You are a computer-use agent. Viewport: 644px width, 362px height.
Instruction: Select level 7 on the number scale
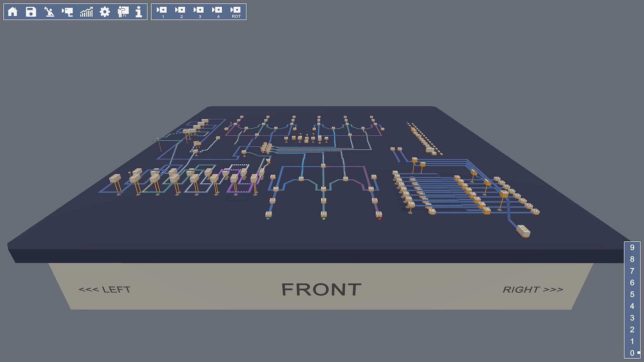tap(632, 271)
